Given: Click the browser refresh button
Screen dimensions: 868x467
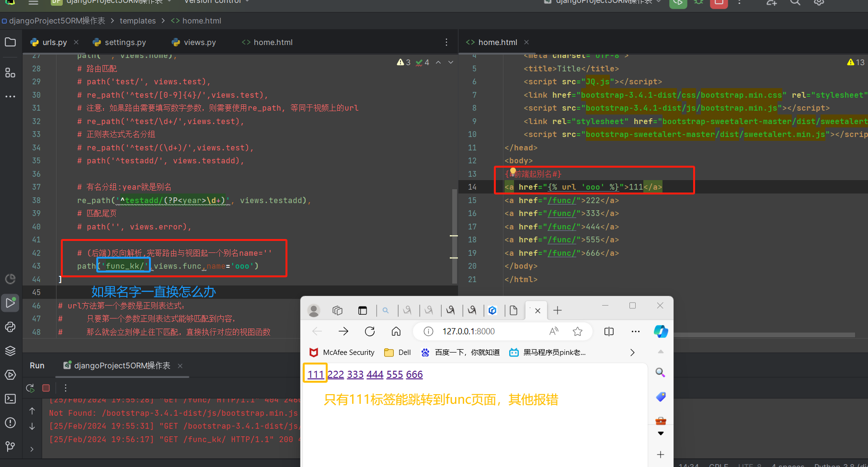Looking at the screenshot, I should point(370,331).
